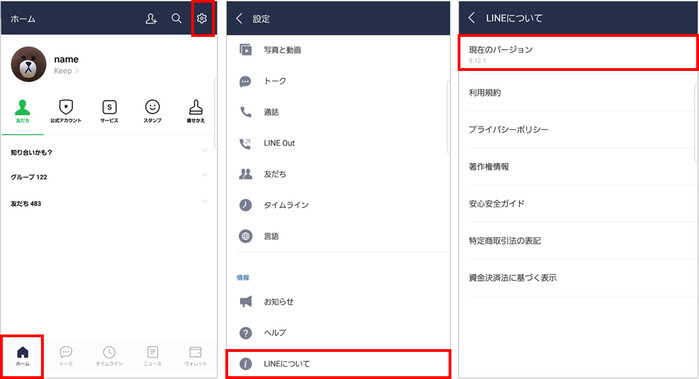Open 写真と動画 settings icon
Screen dimensions: 699x379
coord(246,49)
